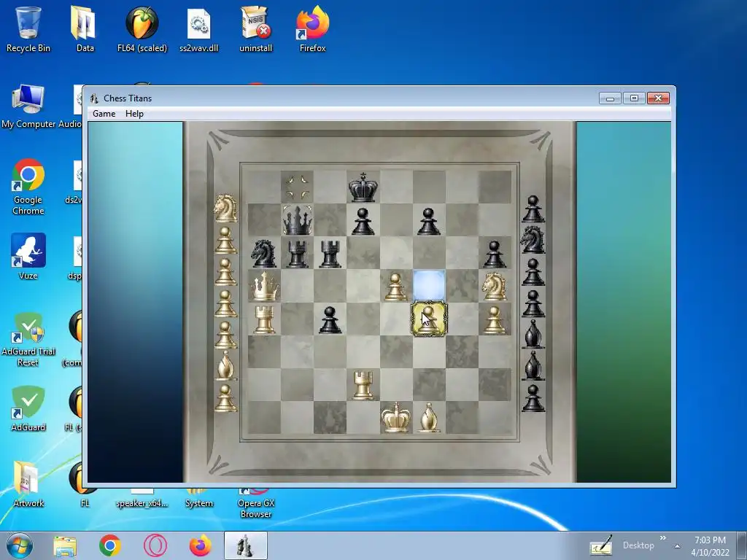Open the Recycle Bin desktop icon

tap(28, 28)
